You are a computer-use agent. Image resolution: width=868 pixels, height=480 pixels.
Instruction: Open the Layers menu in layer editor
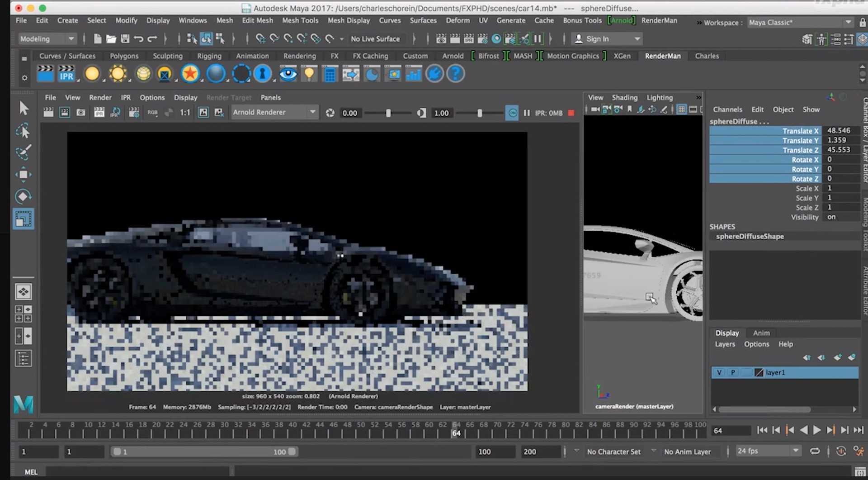coord(725,344)
